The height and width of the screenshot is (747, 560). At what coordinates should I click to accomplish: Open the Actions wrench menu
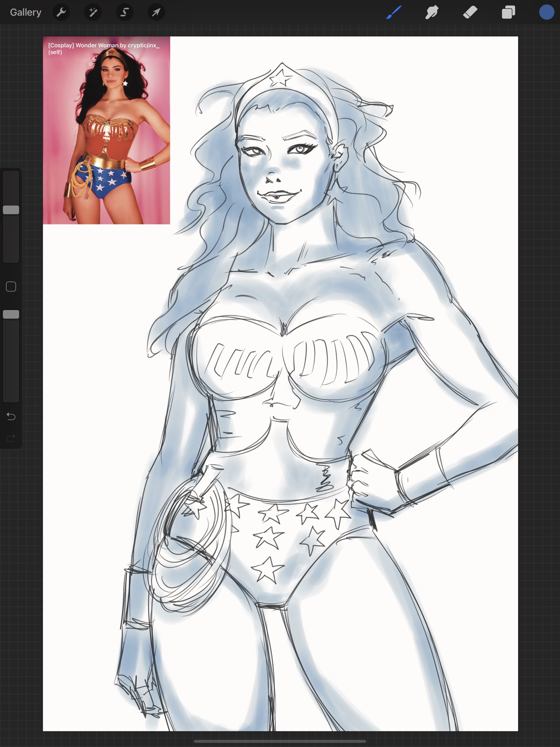pos(61,12)
